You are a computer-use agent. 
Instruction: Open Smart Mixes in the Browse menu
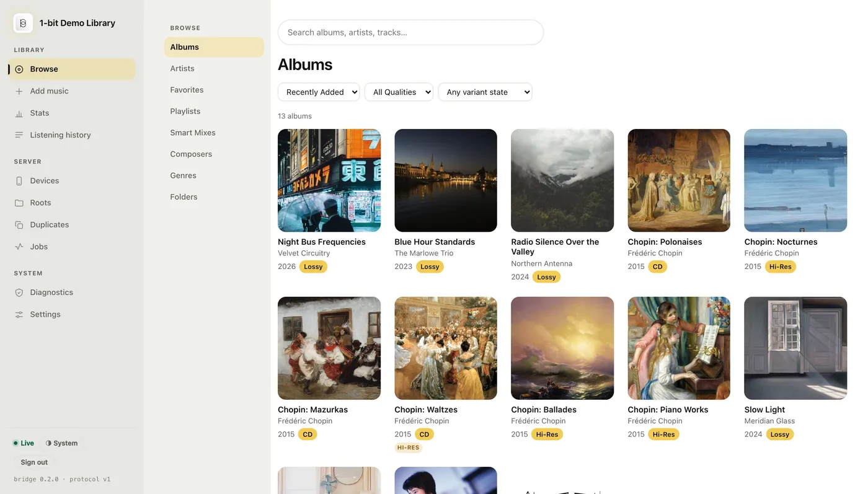214,133
